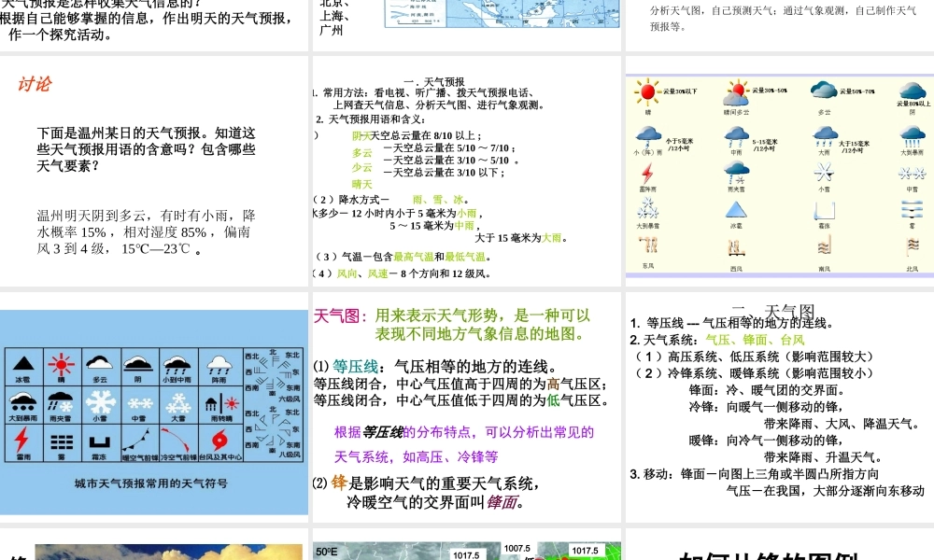Click the 雨夹雪 sleet symbol in blue chart
This screenshot has height=560, width=934.
tap(60, 402)
